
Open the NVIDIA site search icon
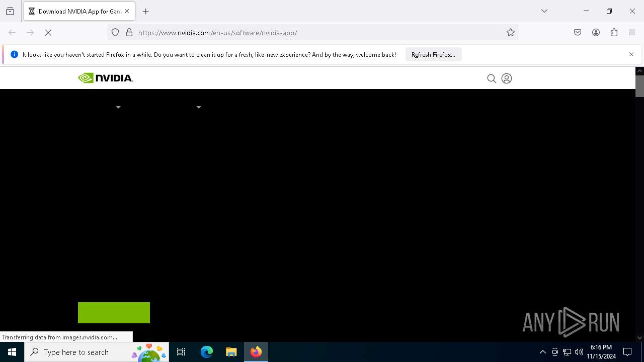(492, 78)
